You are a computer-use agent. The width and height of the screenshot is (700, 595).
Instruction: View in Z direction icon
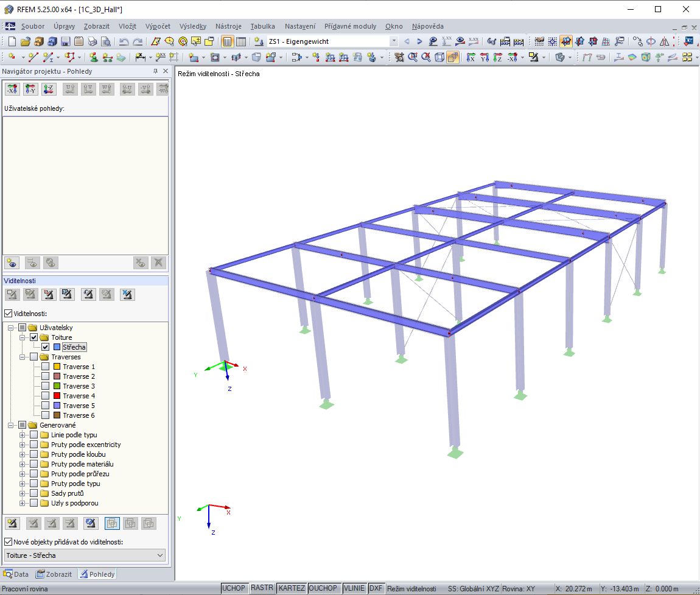(x=497, y=57)
